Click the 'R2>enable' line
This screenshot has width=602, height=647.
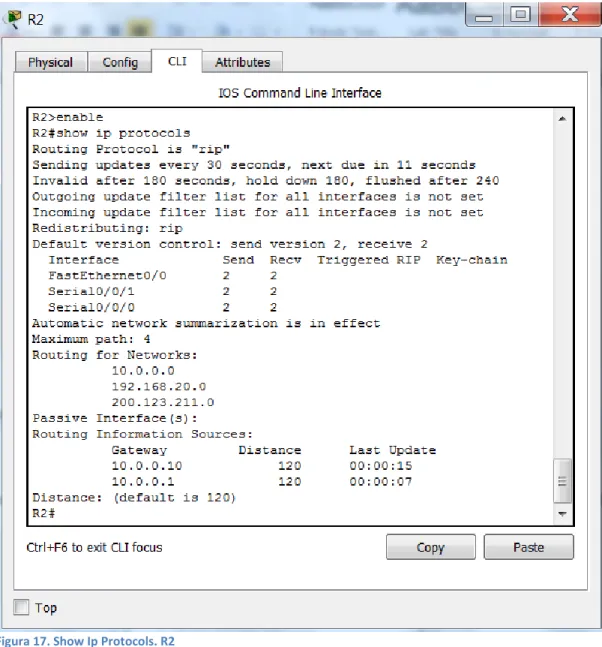point(68,117)
